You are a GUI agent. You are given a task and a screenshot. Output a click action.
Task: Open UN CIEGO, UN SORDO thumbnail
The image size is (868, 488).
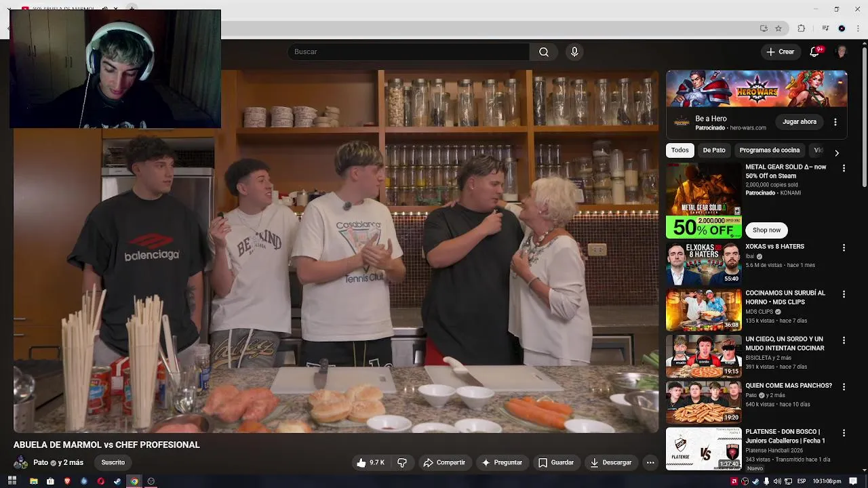(703, 356)
